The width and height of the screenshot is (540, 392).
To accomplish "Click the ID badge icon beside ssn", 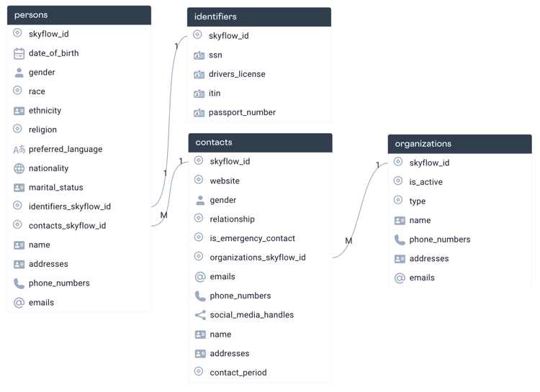I will tap(199, 55).
